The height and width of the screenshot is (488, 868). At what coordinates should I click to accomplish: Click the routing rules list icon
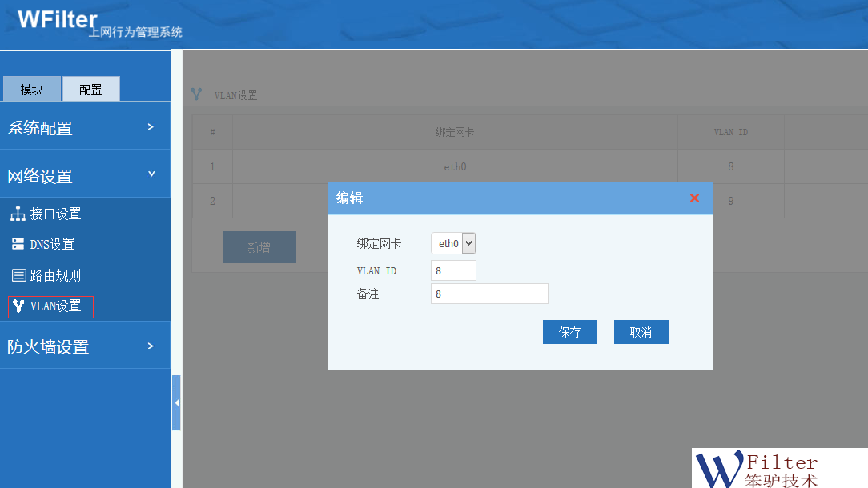[18, 276]
